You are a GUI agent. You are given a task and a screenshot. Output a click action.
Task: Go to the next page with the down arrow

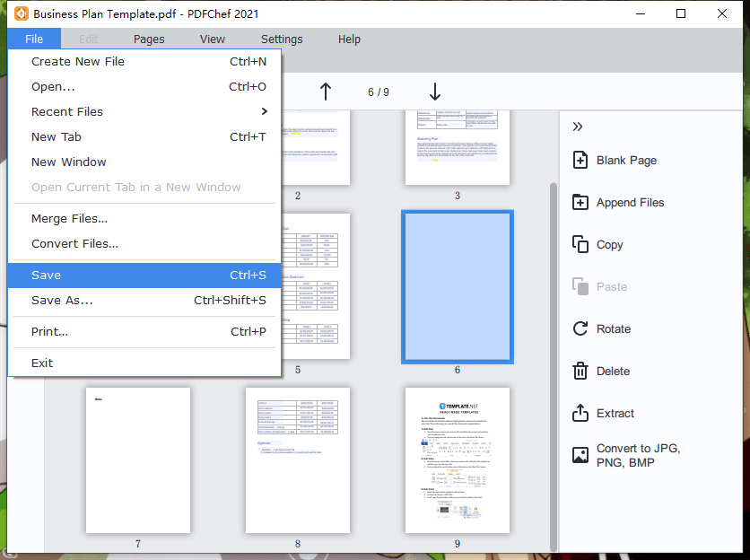pyautogui.click(x=434, y=91)
